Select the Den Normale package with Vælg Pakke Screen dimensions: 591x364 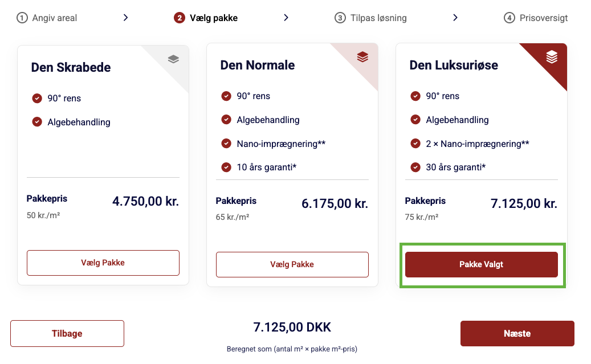click(292, 264)
